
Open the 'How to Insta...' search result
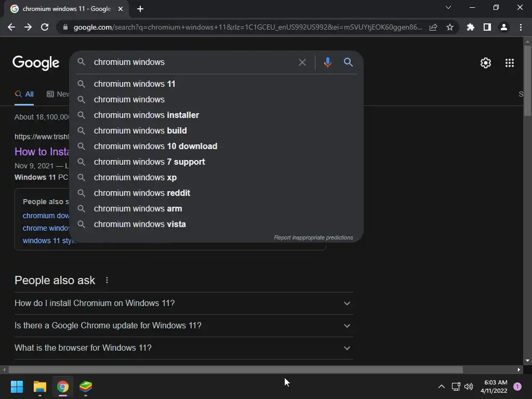tap(42, 152)
